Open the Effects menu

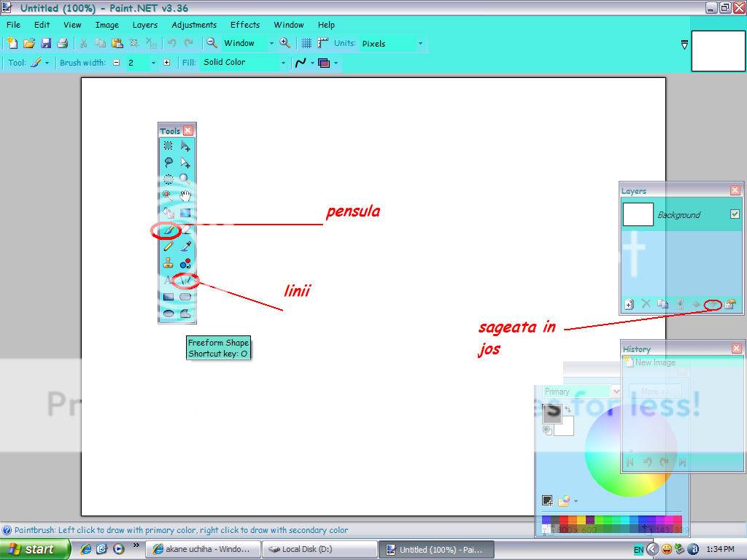point(244,25)
